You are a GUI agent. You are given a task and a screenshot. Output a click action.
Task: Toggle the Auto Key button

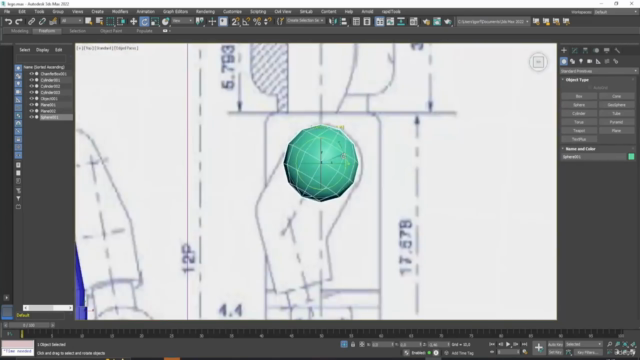click(x=555, y=344)
